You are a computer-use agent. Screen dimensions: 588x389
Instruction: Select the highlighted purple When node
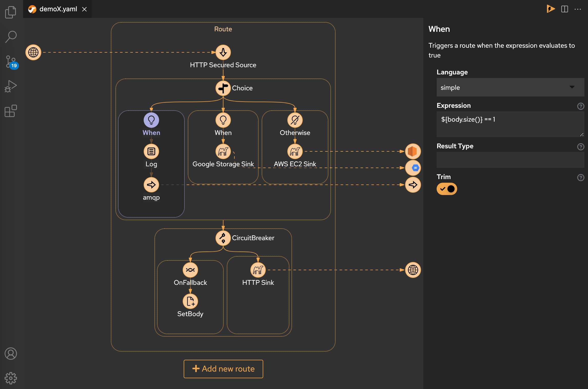pos(151,120)
